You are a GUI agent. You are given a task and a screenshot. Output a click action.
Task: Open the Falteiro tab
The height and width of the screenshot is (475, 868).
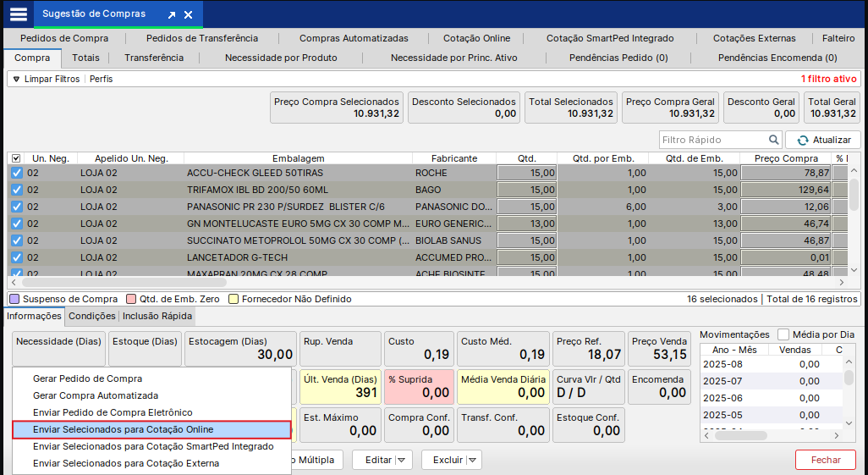[838, 38]
